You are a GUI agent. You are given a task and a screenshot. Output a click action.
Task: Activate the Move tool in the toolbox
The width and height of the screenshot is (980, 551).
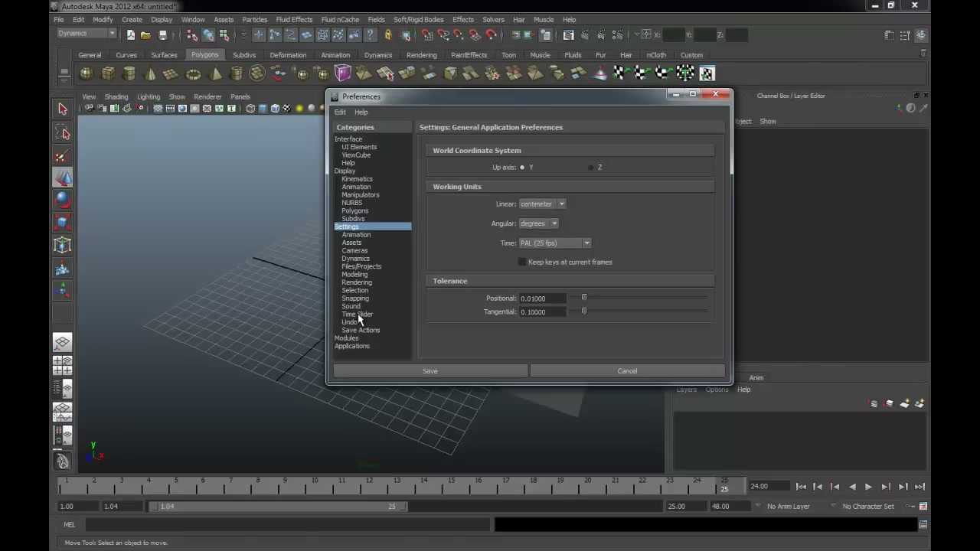pos(63,178)
